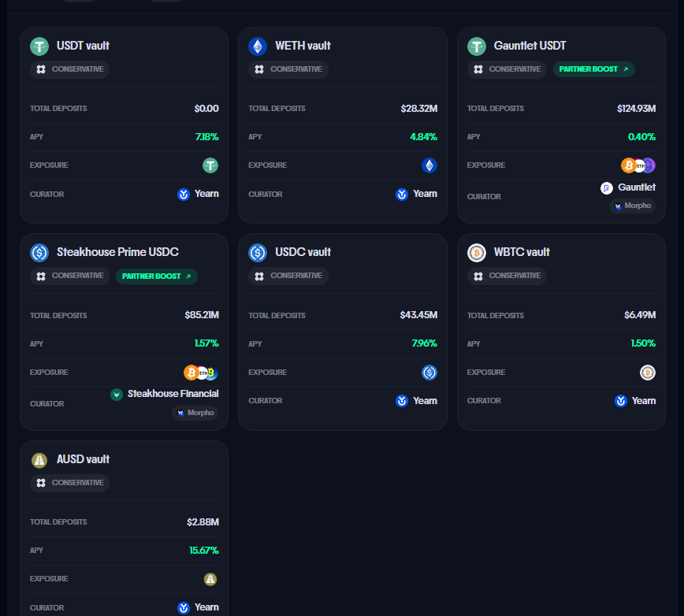Open the AUSD vault card title
Image resolution: width=684 pixels, height=616 pixels.
(83, 459)
